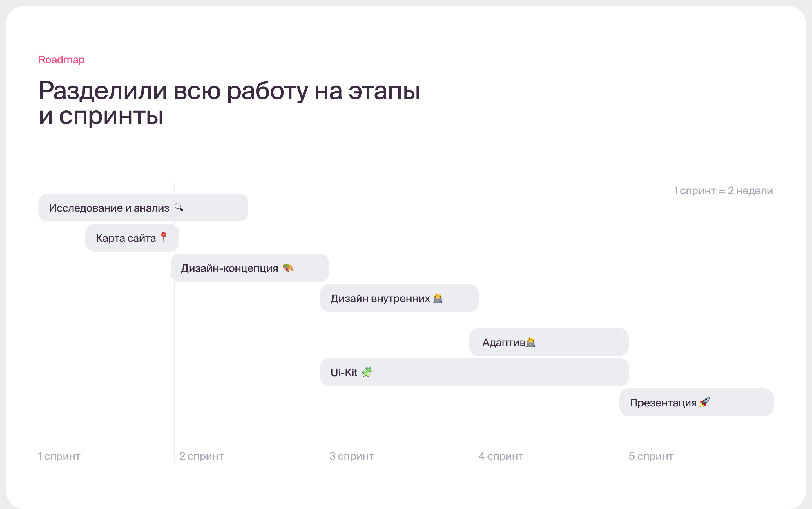Click the artist palette emoji icon
This screenshot has height=509, width=812.
click(288, 268)
